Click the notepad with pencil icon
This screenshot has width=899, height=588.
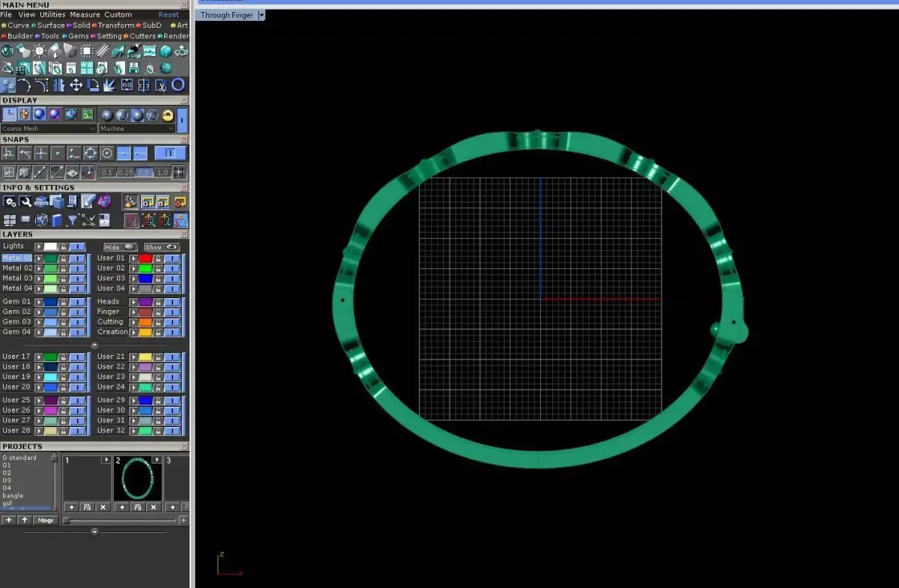click(x=88, y=201)
